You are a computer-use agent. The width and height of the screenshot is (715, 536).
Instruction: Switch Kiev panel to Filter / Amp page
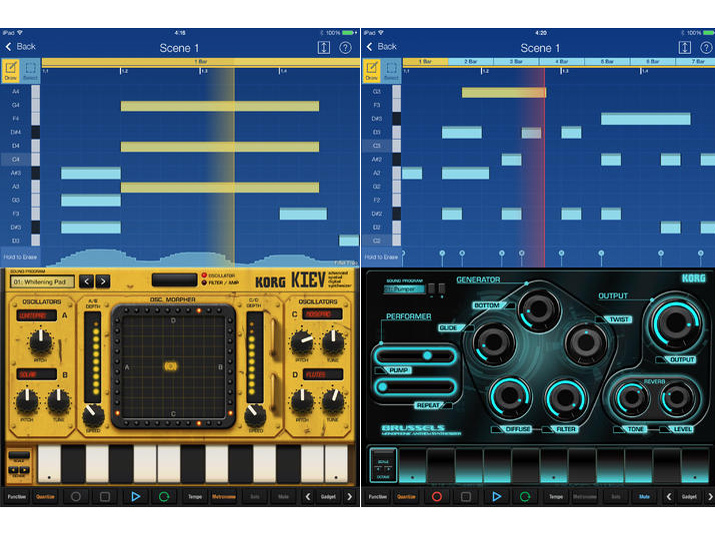coord(220,283)
